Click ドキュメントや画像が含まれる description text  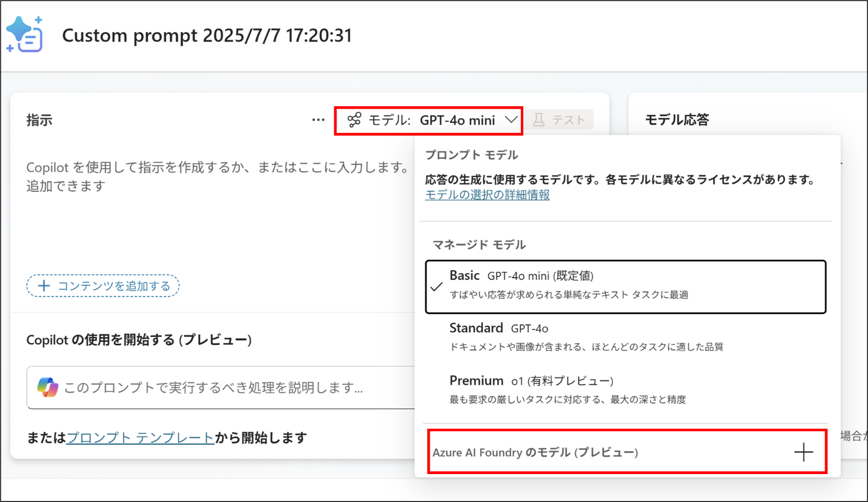click(587, 347)
